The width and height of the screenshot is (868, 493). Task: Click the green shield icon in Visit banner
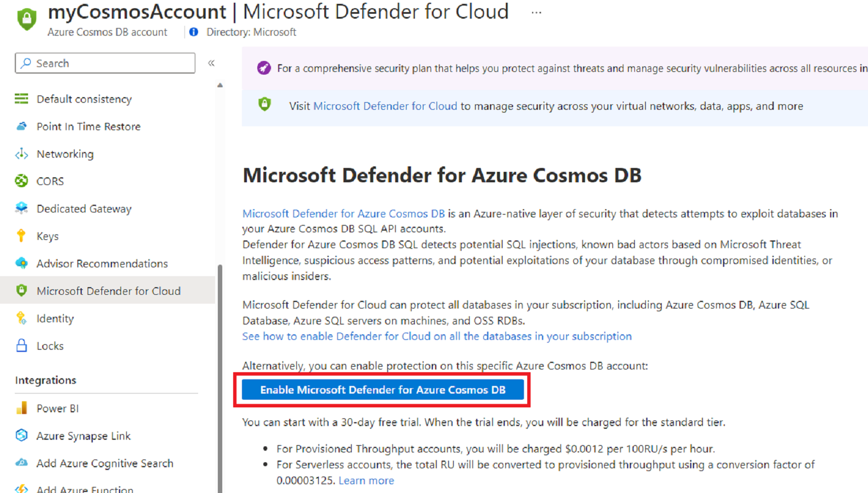pos(264,104)
